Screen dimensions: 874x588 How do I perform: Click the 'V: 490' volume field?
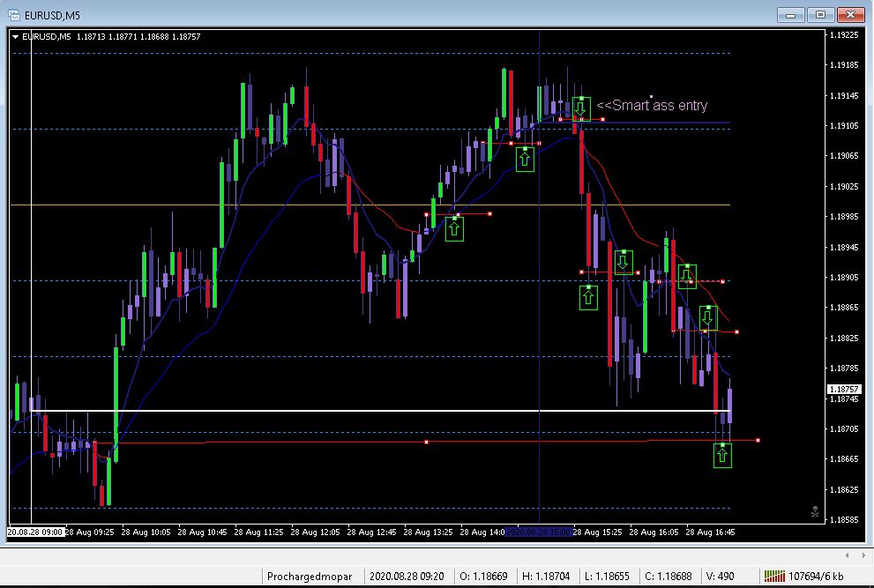point(720,577)
